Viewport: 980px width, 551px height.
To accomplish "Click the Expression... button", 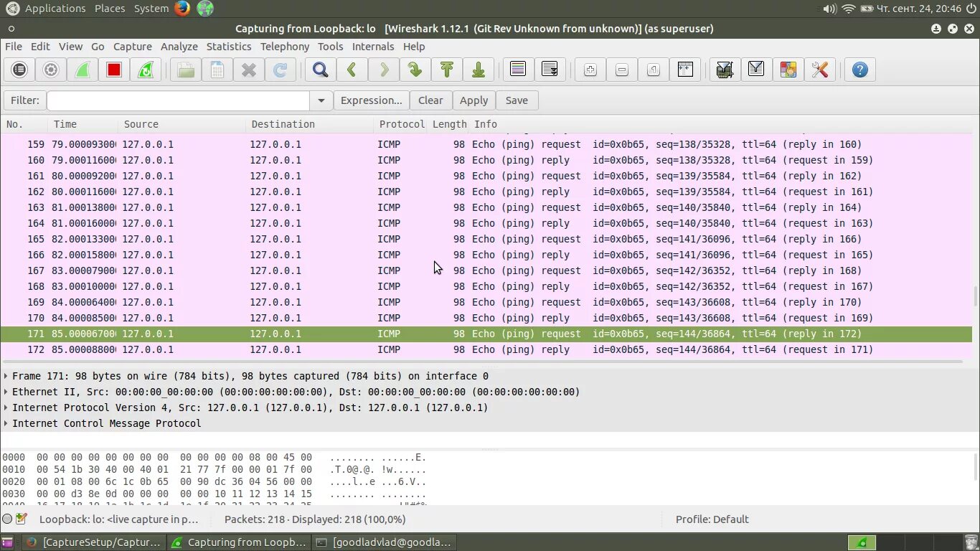I will (x=372, y=100).
